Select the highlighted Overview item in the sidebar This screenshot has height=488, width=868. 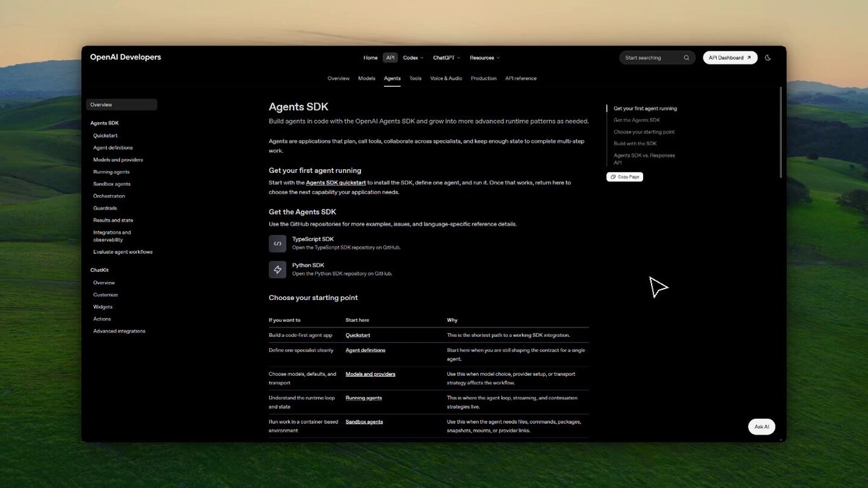click(122, 105)
